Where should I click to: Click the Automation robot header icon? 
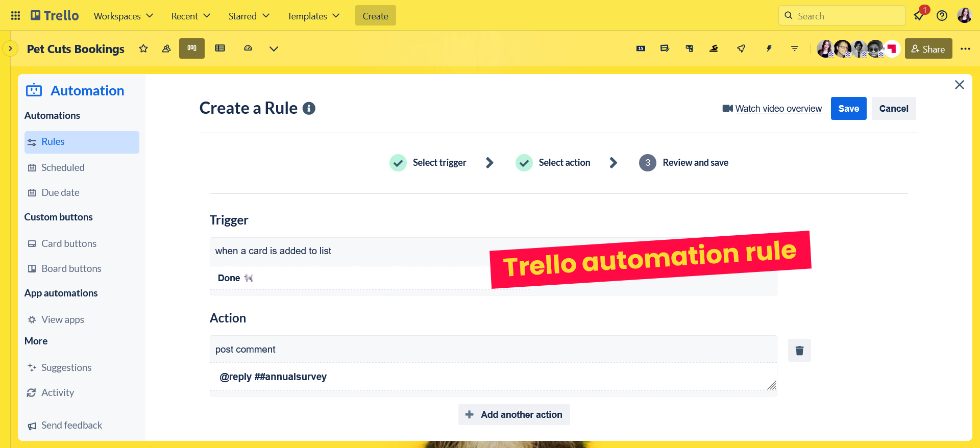(34, 90)
